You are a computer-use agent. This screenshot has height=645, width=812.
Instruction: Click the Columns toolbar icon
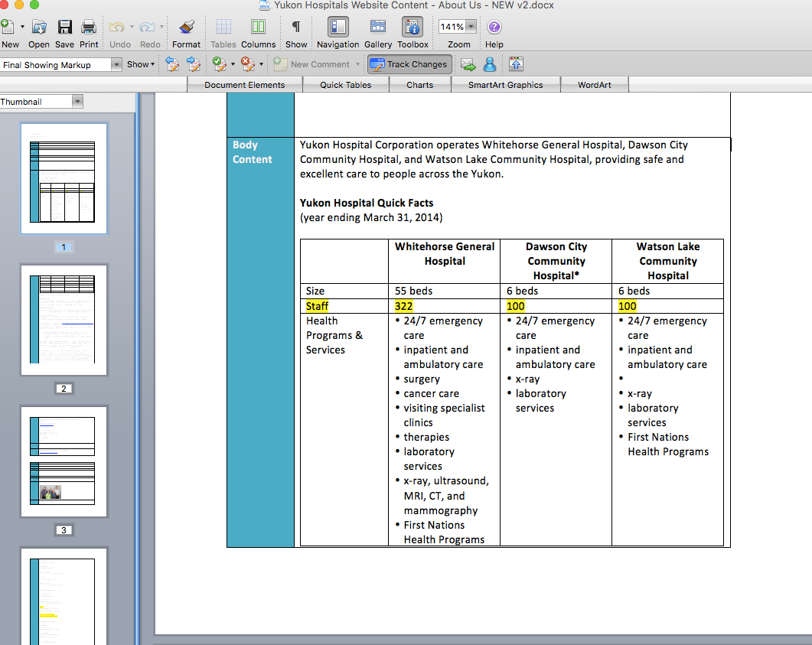click(258, 27)
